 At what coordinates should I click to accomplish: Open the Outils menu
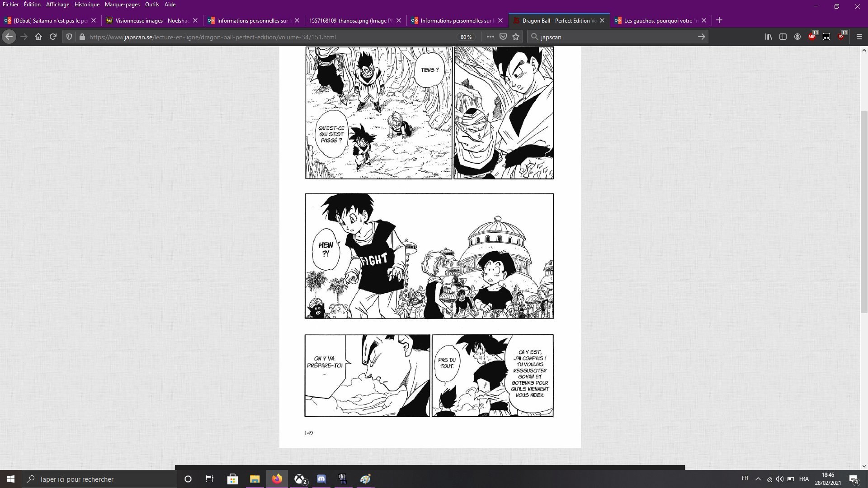(x=152, y=5)
